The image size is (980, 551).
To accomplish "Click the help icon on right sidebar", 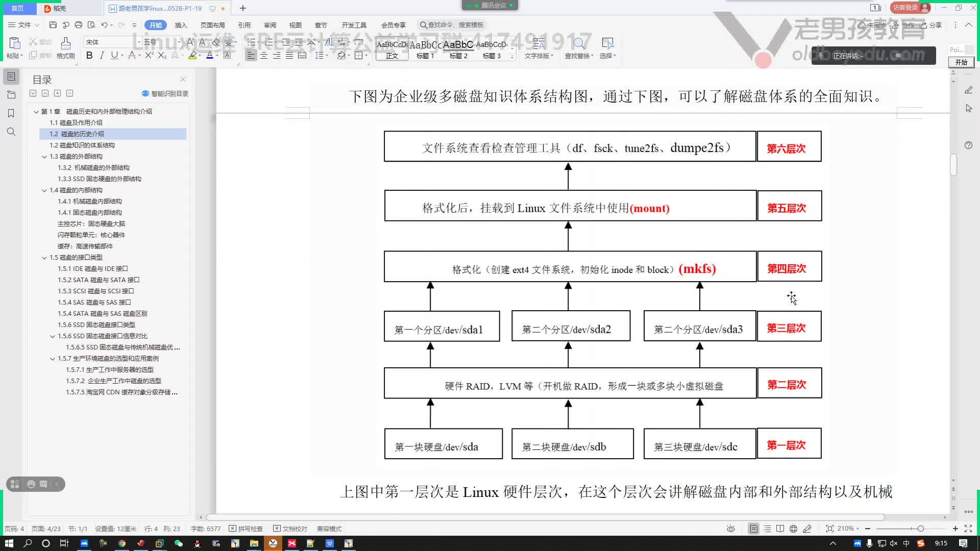I will click(968, 145).
